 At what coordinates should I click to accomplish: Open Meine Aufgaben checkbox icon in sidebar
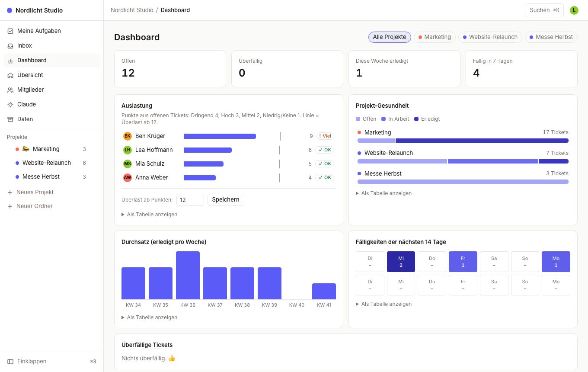[x=10, y=31]
